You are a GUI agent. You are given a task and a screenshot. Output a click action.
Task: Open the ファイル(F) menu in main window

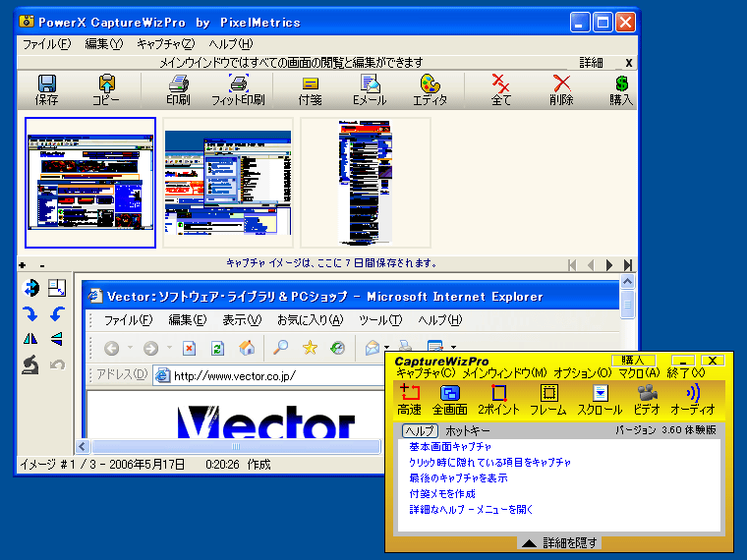coord(47,44)
